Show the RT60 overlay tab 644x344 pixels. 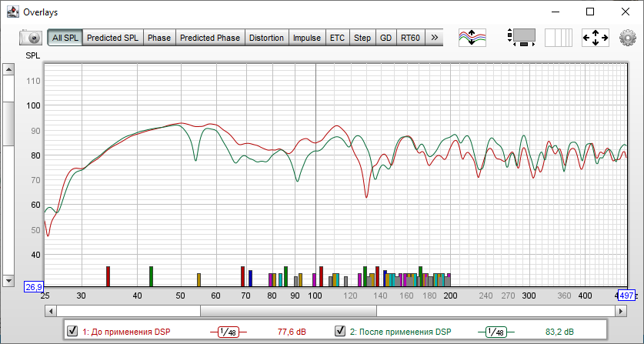[x=410, y=37]
